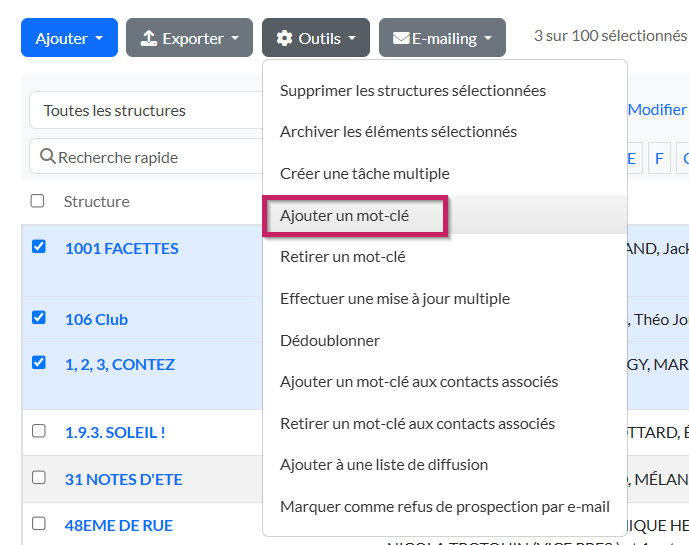Click the quick search magnifier icon
Screen dimensions: 689x545
coord(47,157)
